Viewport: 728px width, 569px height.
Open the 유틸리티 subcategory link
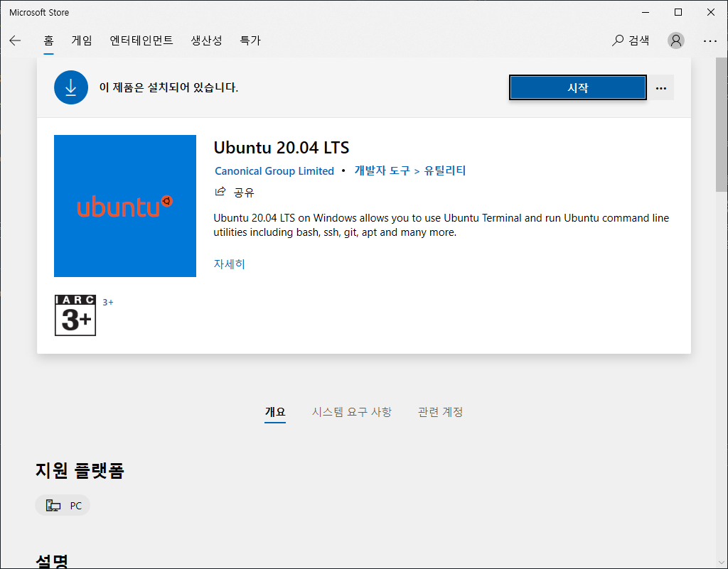(x=445, y=170)
